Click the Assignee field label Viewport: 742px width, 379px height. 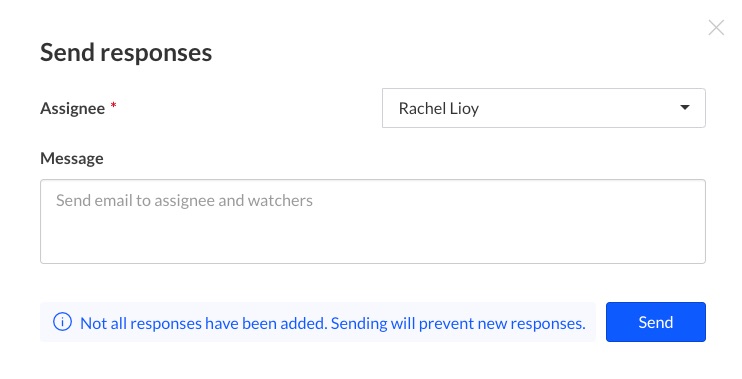tap(72, 108)
